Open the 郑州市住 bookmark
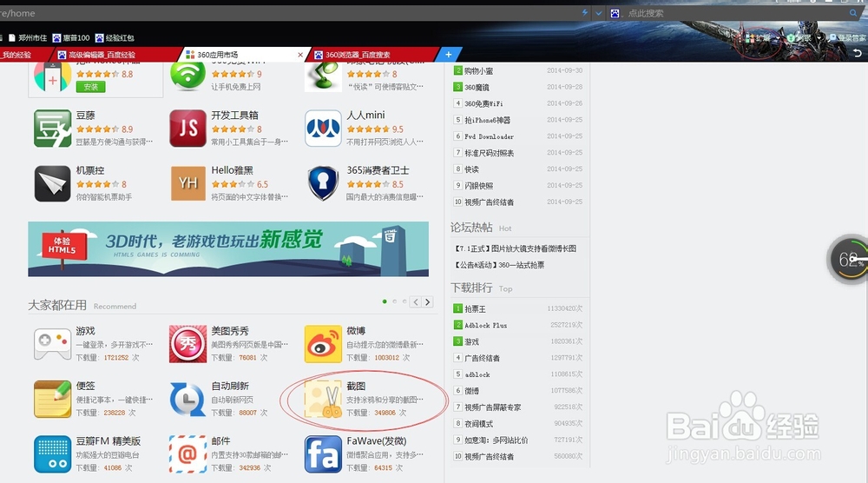Image resolution: width=868 pixels, height=483 pixels. tap(29, 37)
